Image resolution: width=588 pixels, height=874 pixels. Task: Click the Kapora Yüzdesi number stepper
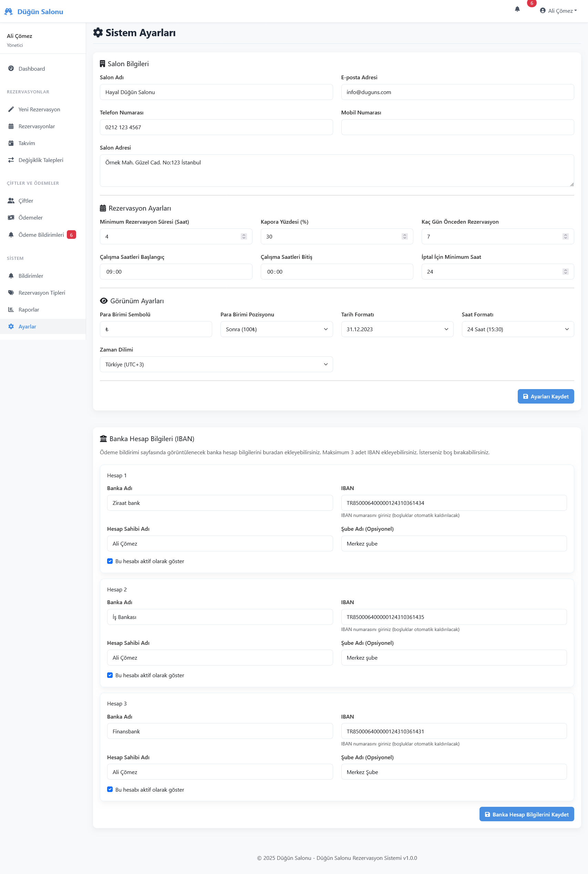coord(404,237)
